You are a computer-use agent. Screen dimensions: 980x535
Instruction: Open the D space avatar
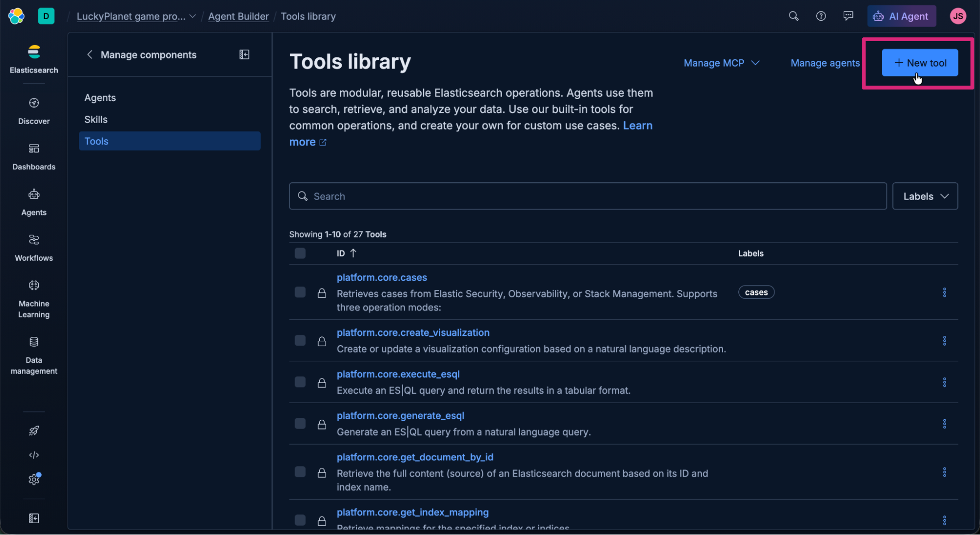click(46, 16)
